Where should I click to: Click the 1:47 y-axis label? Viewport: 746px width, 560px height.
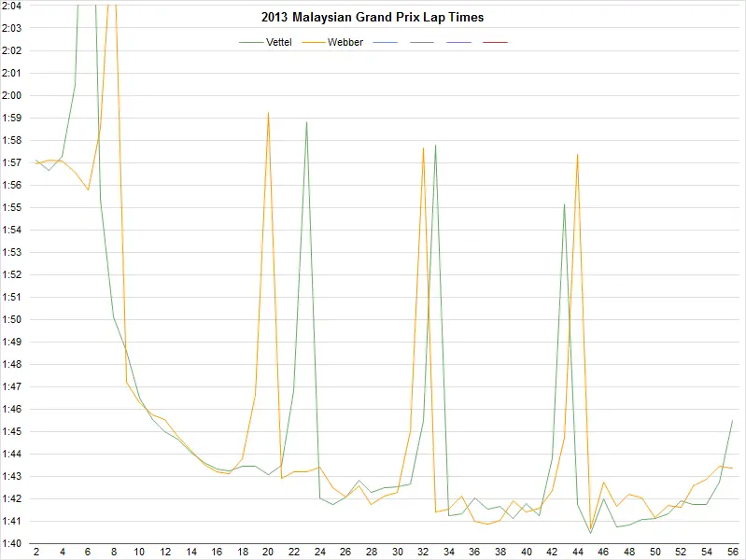12,386
